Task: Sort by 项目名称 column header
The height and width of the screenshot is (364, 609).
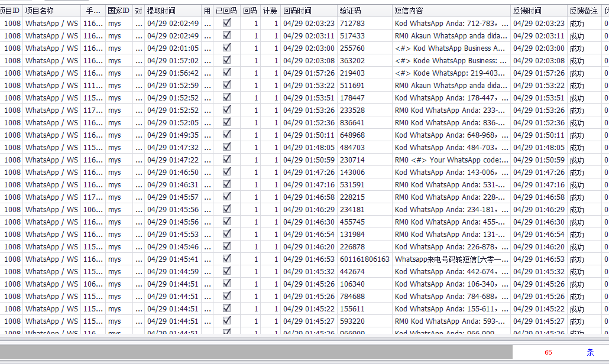Action: (51, 11)
